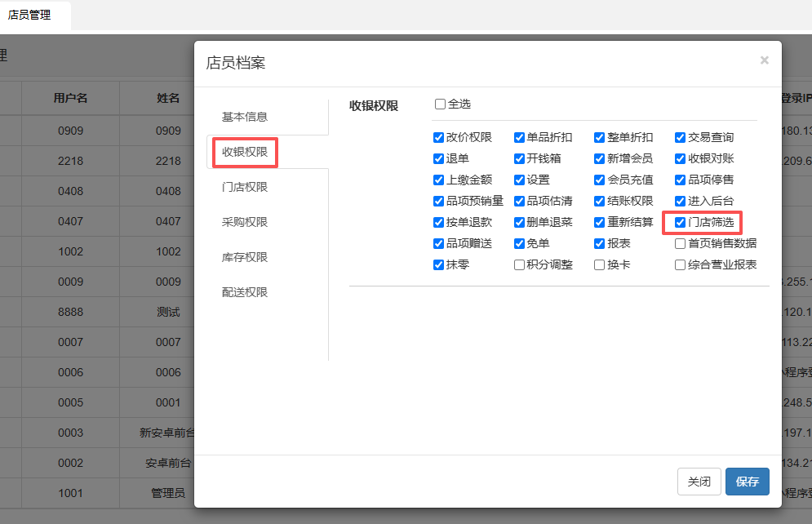Uncheck 交易查询 permission
This screenshot has width=812, height=524.
coord(681,137)
